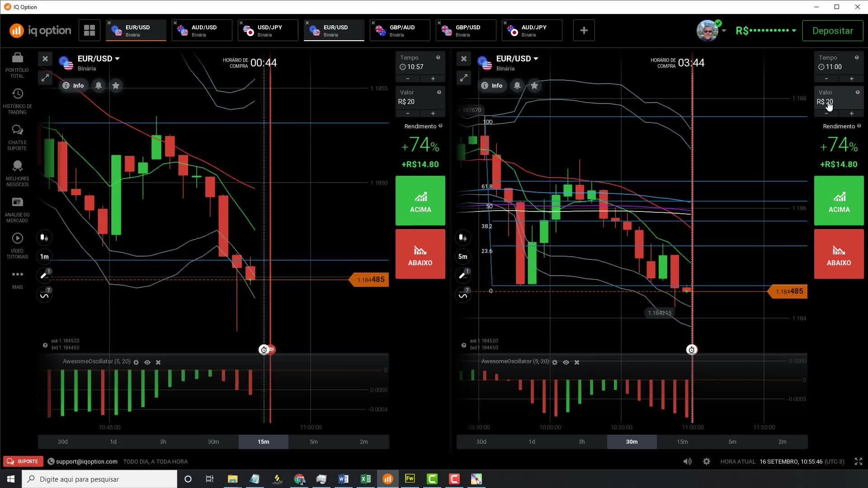Open the right chart price alert bell

pos(517,85)
